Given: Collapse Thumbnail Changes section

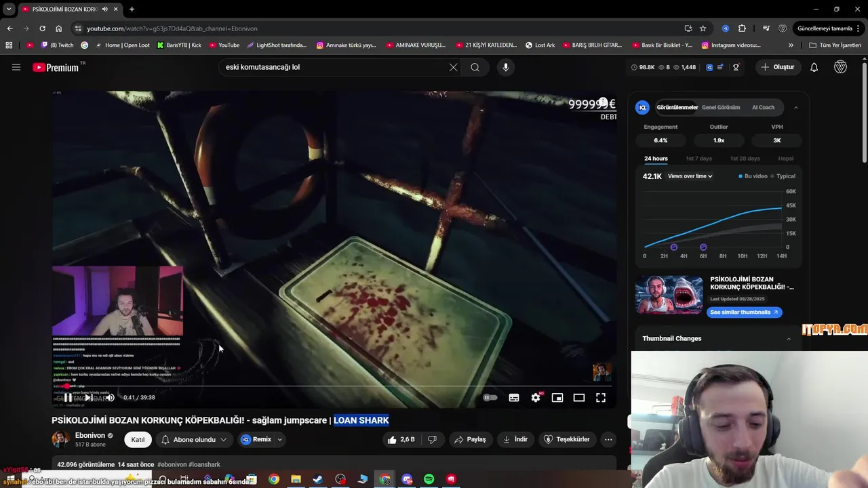Looking at the screenshot, I should pyautogui.click(x=789, y=338).
